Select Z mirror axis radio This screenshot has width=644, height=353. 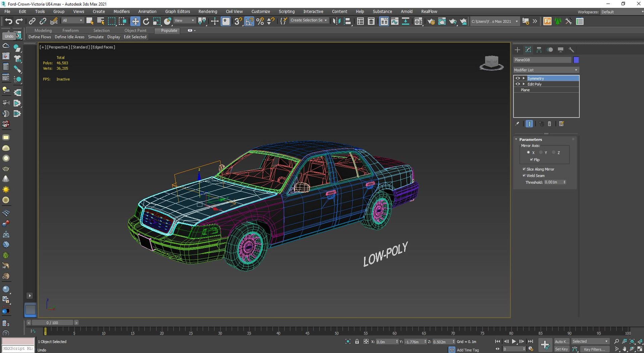(553, 152)
